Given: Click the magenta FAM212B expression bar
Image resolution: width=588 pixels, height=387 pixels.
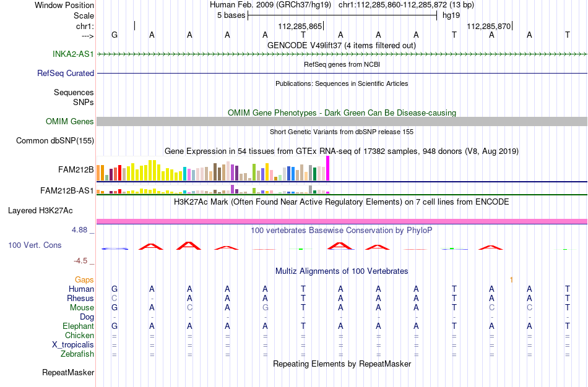Looking at the screenshot, I should 328,169.
